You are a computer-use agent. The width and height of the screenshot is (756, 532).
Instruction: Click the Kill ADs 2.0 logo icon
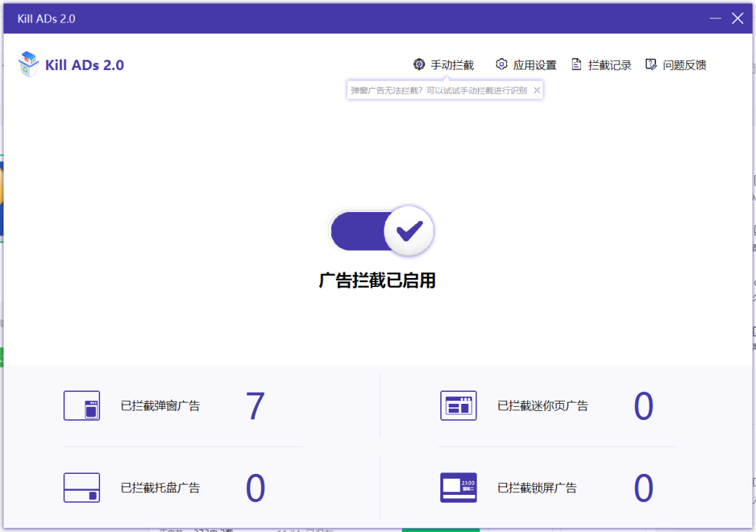coord(28,63)
